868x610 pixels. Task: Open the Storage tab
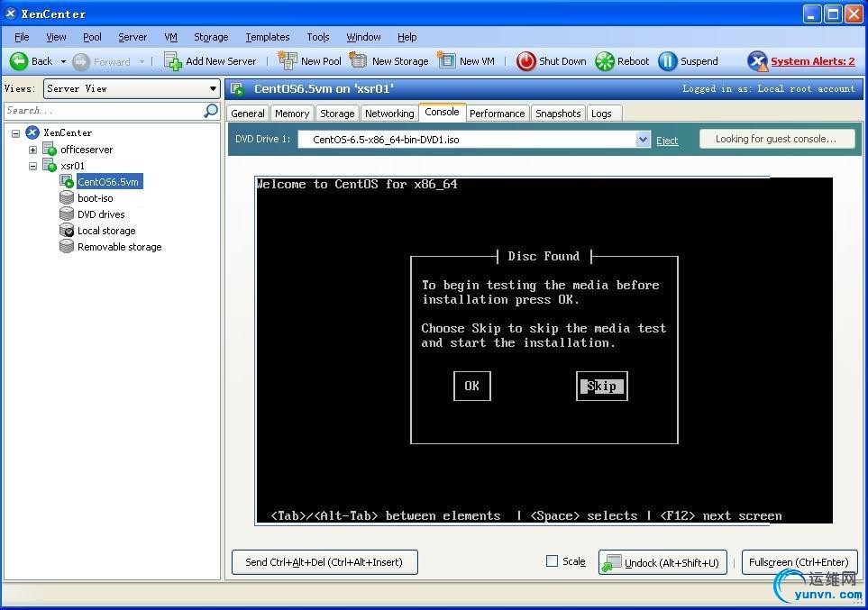(x=337, y=114)
